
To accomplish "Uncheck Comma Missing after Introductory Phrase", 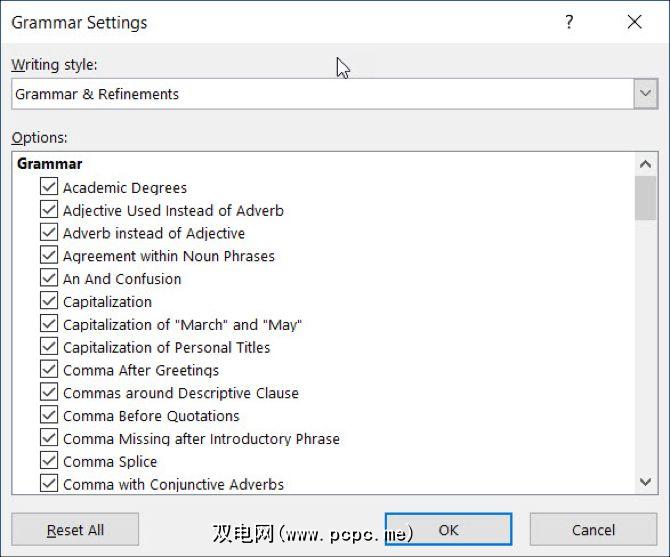I will point(49,439).
